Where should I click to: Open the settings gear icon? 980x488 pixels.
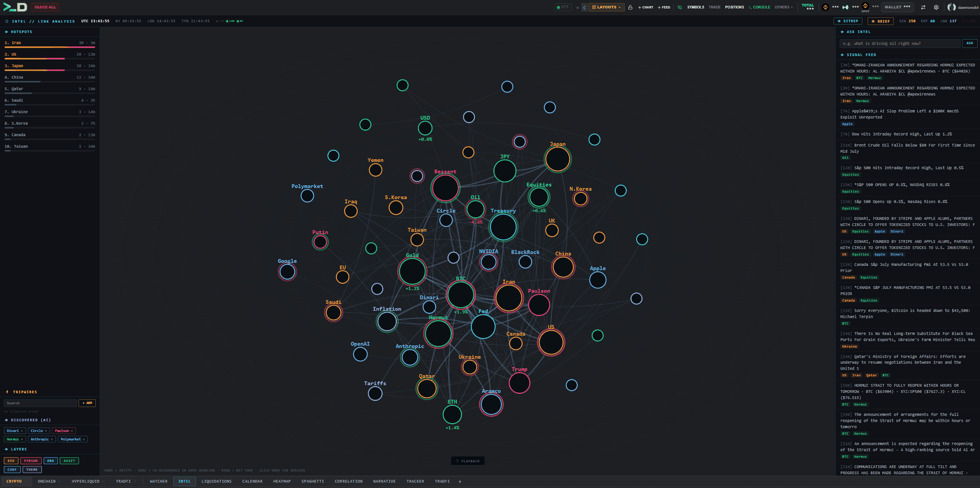point(936,7)
